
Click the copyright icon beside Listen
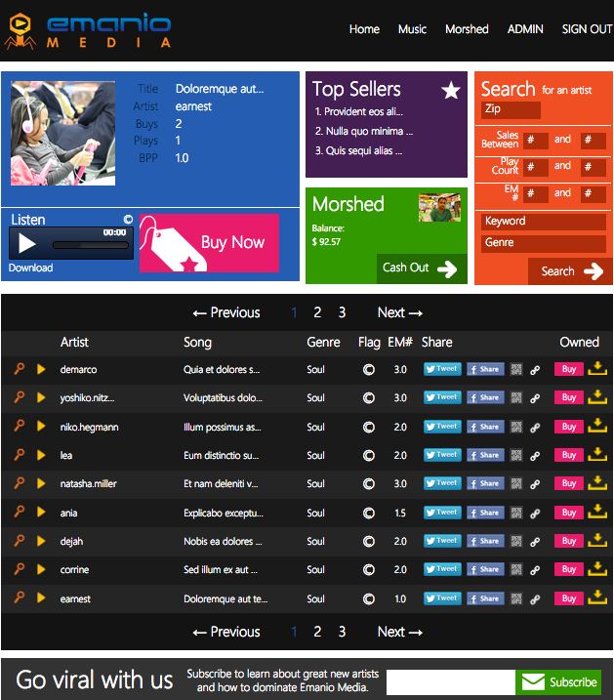(x=128, y=220)
